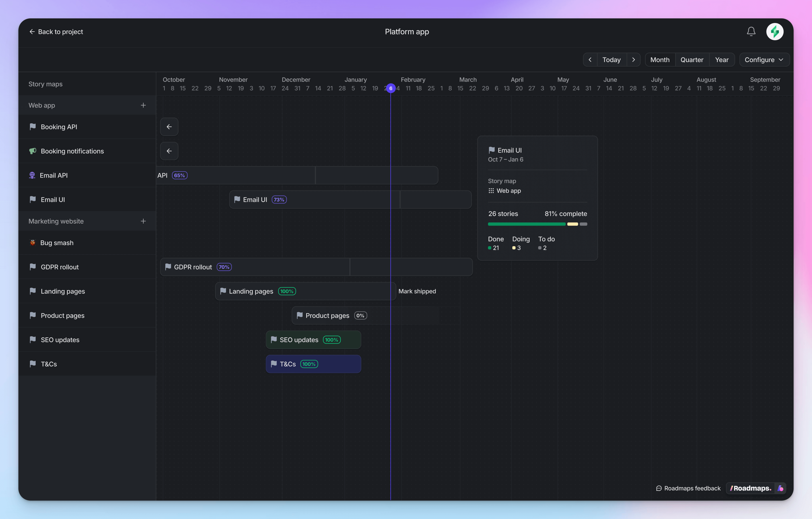The image size is (812, 519).
Task: Switch timeline to Month view
Action: coord(660,60)
